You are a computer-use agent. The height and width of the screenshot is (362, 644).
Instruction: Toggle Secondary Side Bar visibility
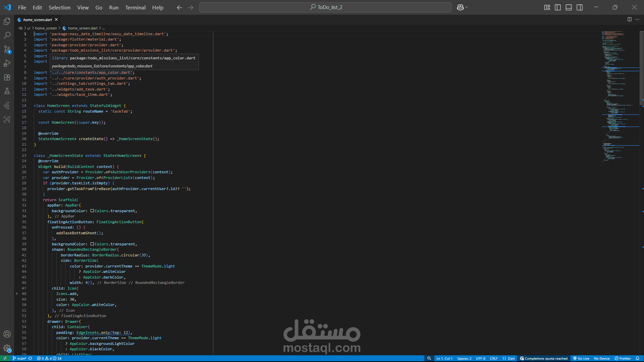tap(580, 7)
